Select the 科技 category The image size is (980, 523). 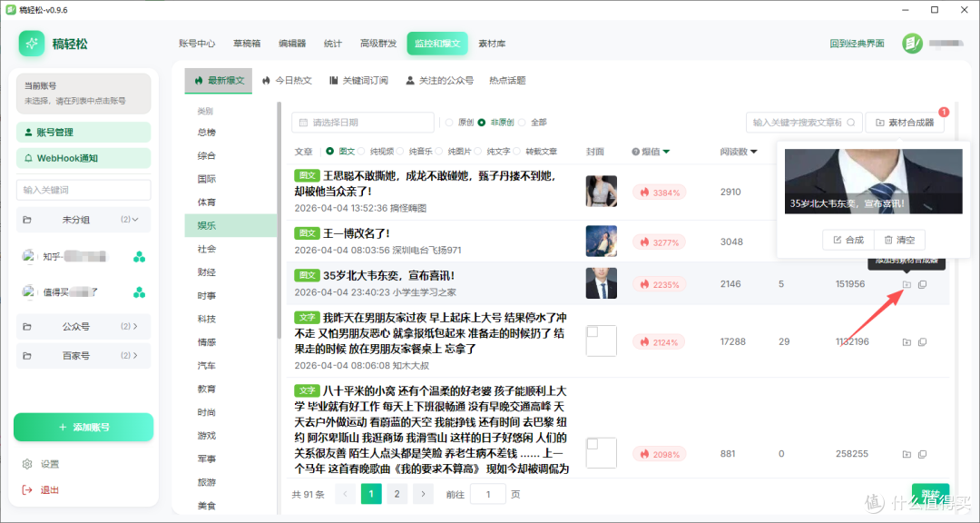point(230,319)
